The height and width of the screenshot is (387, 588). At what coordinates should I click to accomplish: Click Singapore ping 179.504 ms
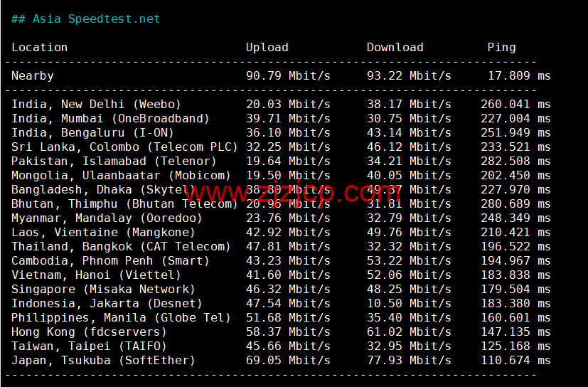[515, 290]
